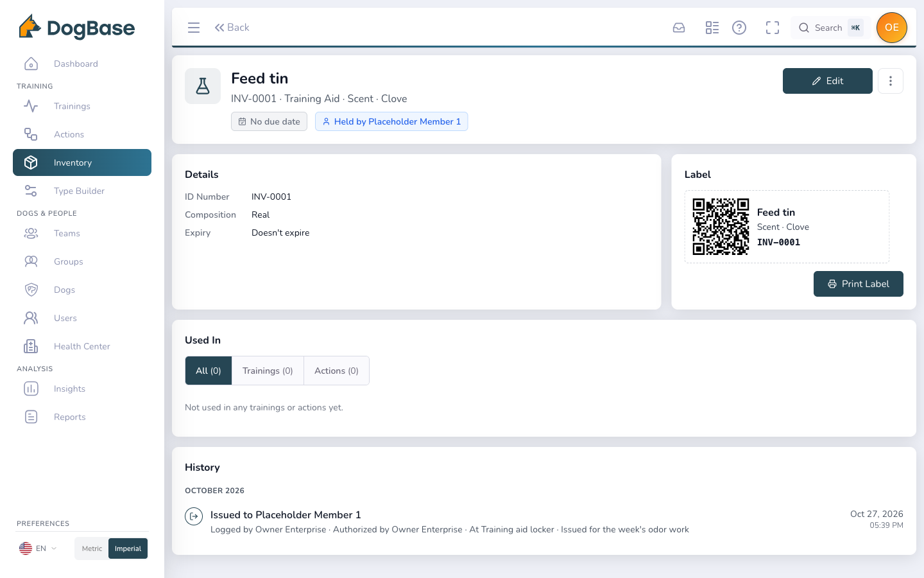Viewport: 924px width, 578px height.
Task: Open Health Center menu item
Action: coord(82,346)
